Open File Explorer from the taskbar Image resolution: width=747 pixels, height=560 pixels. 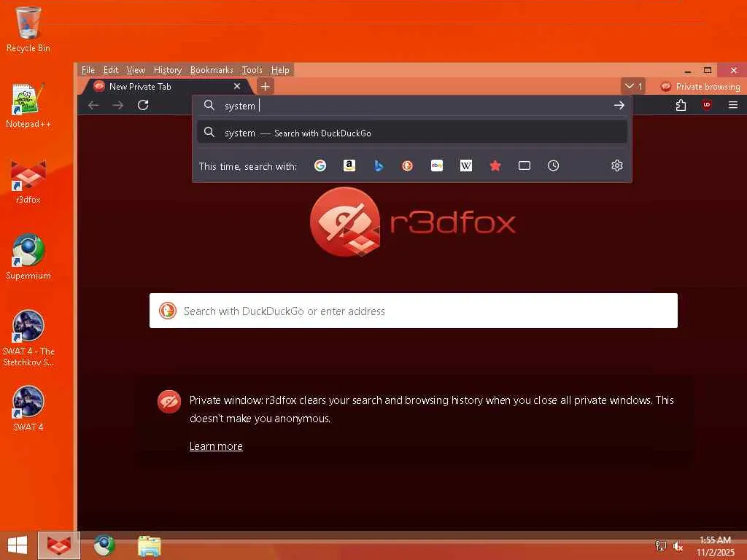(149, 545)
